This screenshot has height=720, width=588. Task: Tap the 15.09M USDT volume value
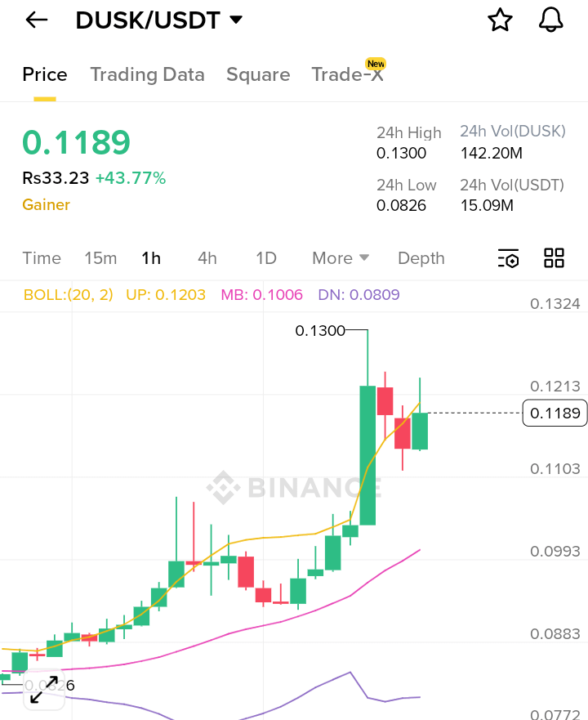(x=487, y=205)
